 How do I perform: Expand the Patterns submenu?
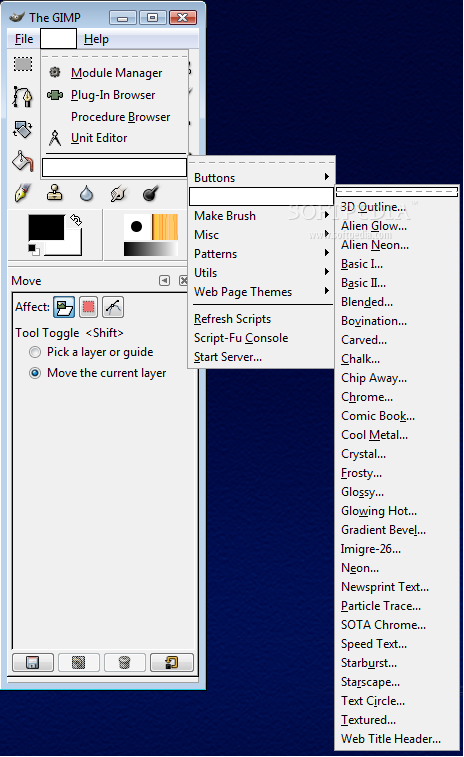pyautogui.click(x=261, y=254)
